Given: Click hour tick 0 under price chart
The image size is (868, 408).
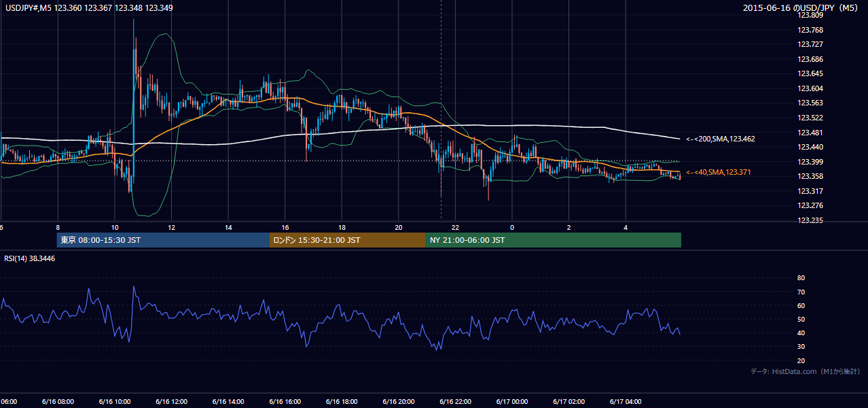Looking at the screenshot, I should [x=512, y=227].
